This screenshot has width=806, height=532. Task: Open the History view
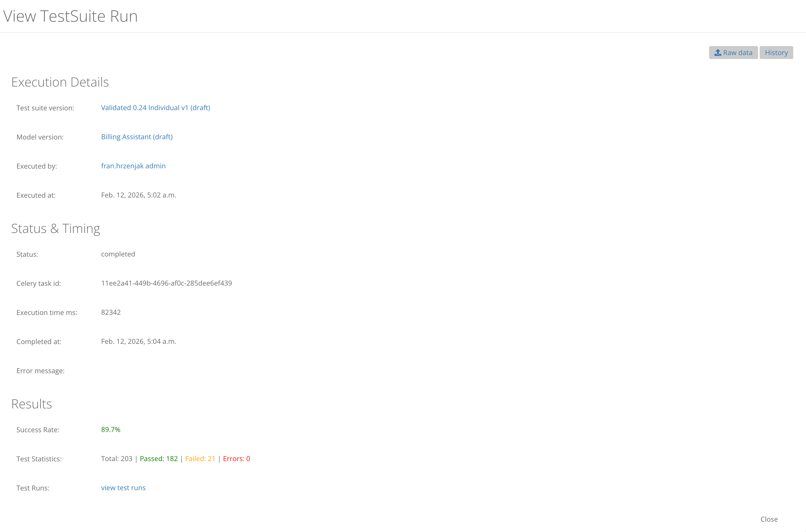(776, 53)
